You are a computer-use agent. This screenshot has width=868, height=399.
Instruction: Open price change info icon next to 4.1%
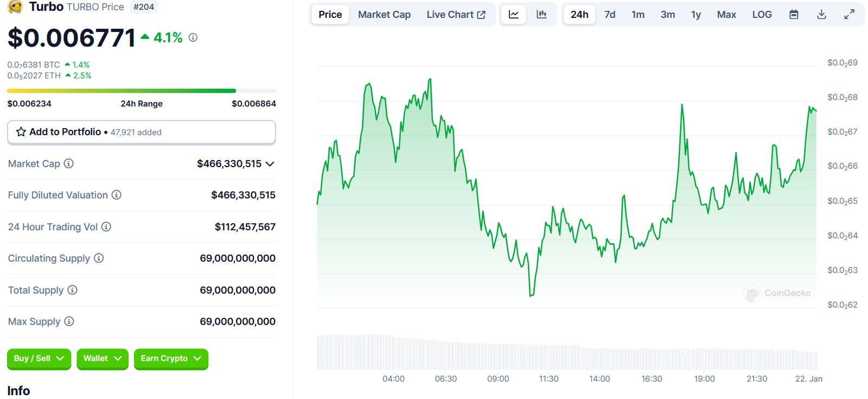(193, 37)
